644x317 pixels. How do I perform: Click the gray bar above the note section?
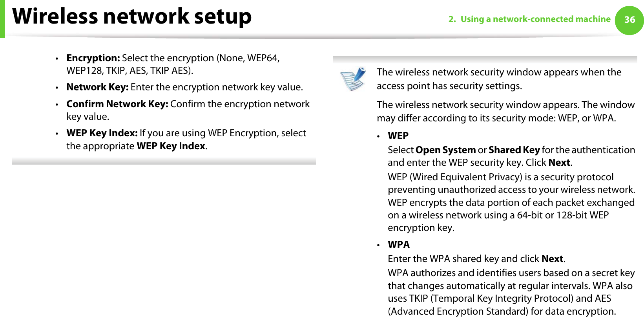click(485, 59)
